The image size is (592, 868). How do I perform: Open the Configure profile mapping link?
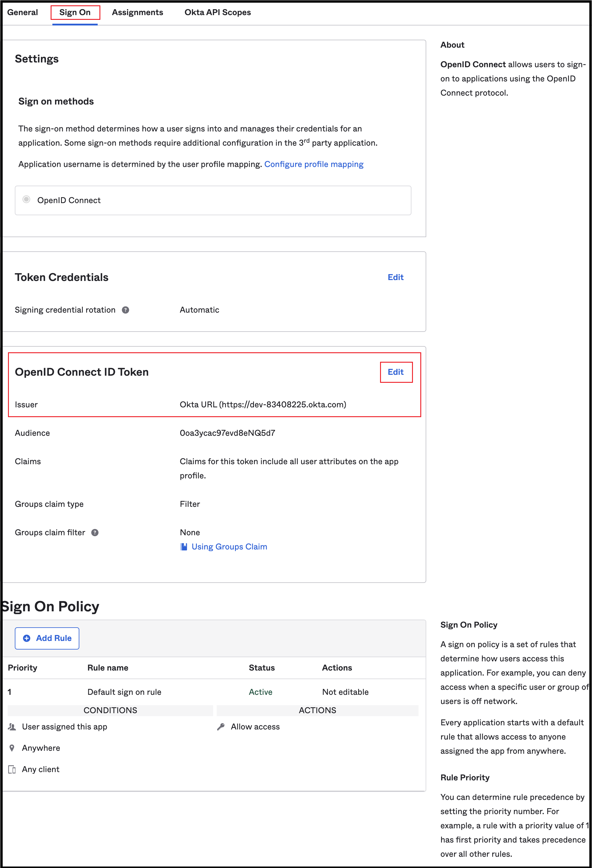coord(314,164)
